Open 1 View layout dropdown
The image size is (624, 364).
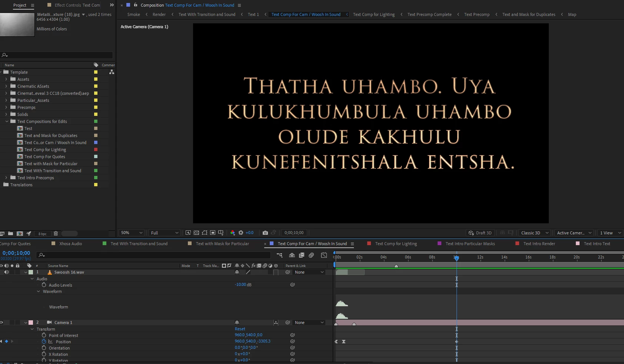610,233
